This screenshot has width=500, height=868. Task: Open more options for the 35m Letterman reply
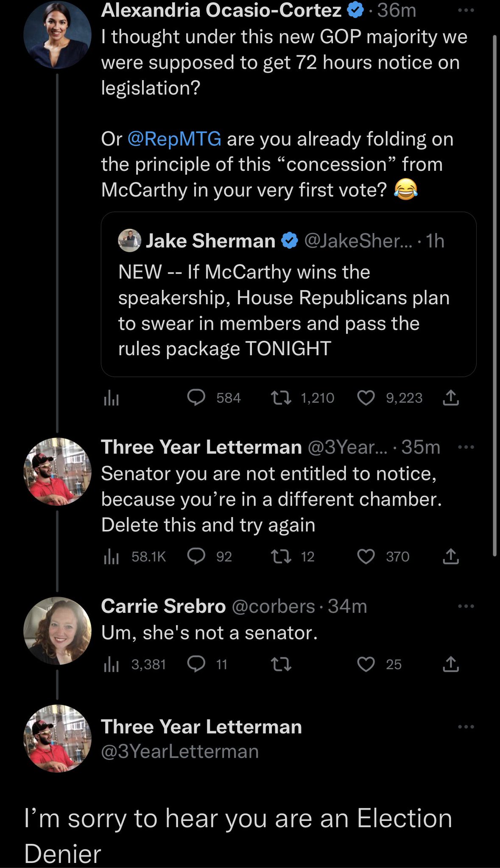coord(466,447)
